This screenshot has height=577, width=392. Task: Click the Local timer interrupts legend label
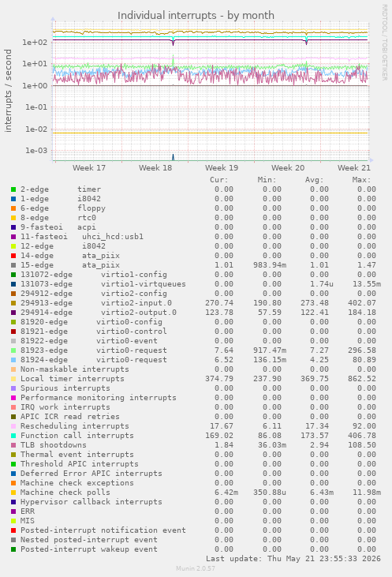73,379
